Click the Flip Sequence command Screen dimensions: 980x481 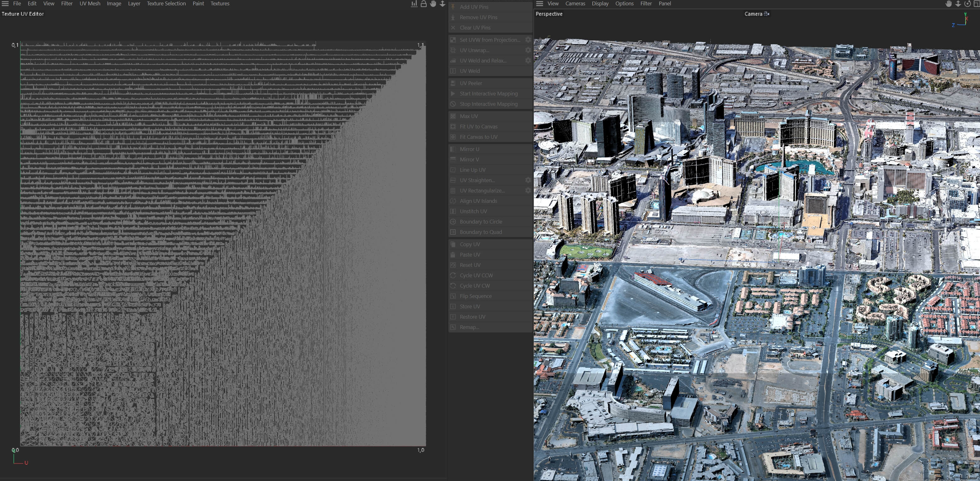[x=490, y=296]
